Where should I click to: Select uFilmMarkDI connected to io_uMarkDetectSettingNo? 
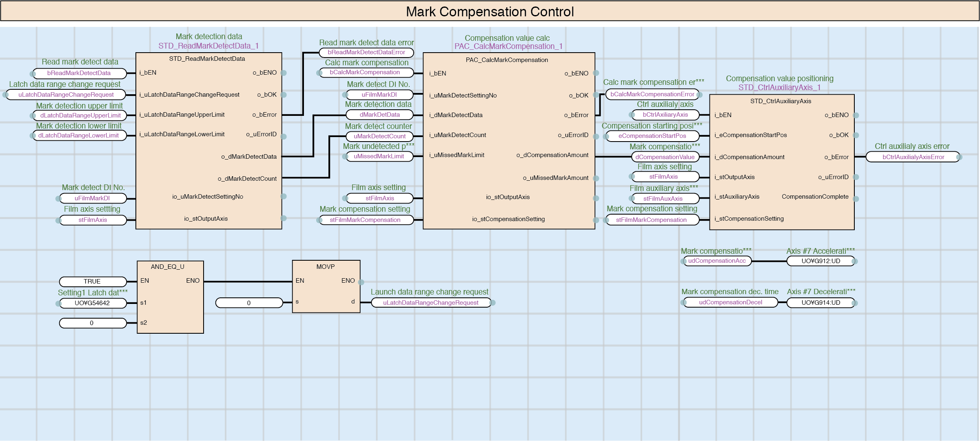coord(93,198)
